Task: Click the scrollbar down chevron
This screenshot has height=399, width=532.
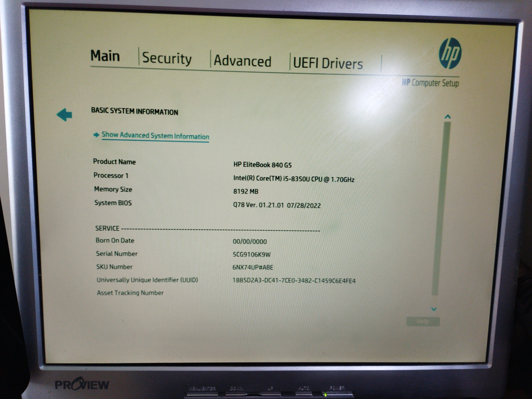Action: 434,309
